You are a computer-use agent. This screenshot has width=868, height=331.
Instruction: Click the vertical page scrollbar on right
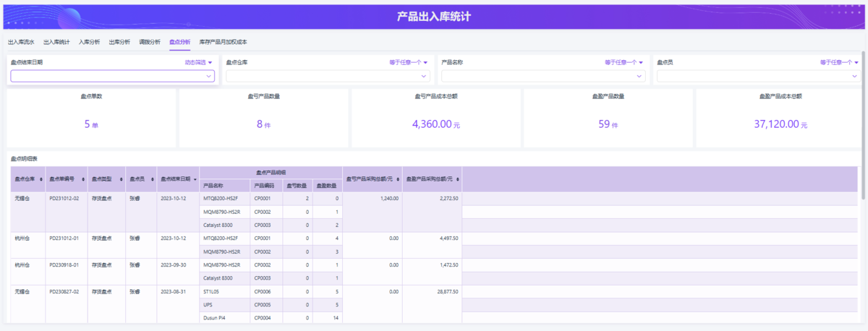tap(864, 123)
